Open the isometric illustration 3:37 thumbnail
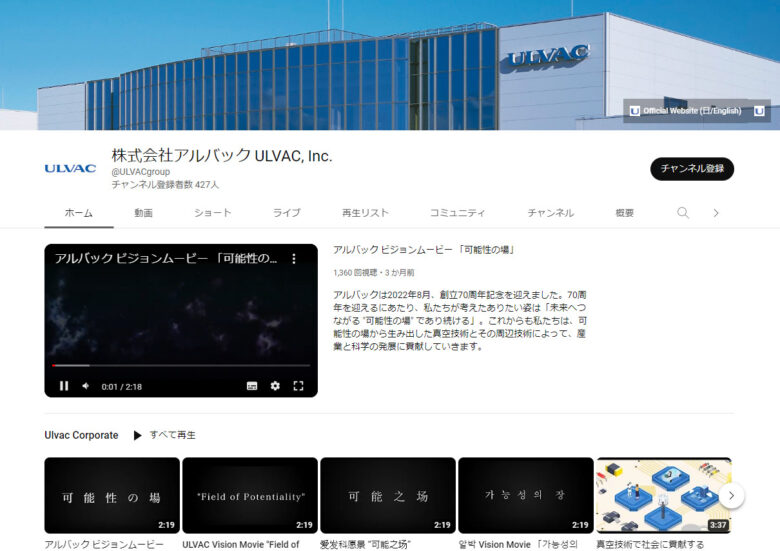 coord(664,495)
